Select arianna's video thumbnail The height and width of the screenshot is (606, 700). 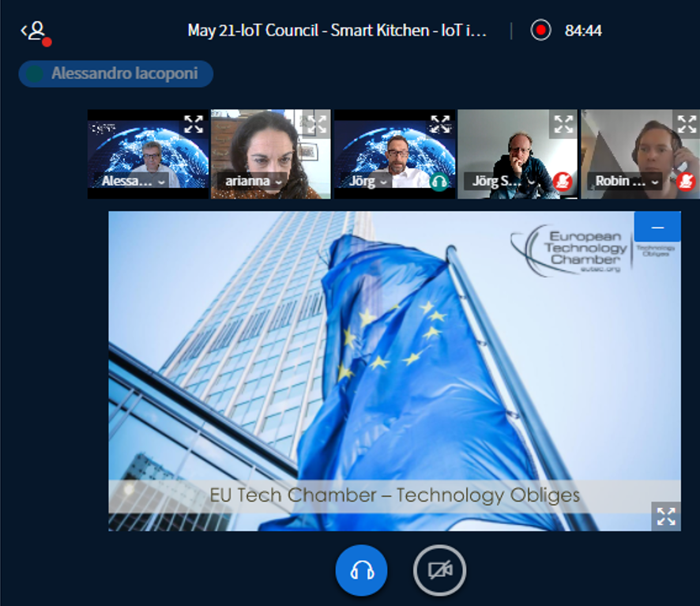pos(271,153)
